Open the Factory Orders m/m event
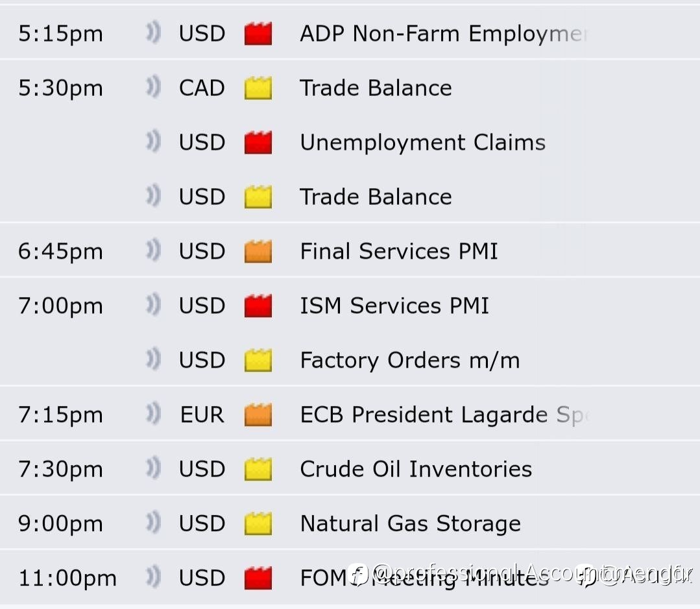700x609 pixels. pyautogui.click(x=410, y=361)
